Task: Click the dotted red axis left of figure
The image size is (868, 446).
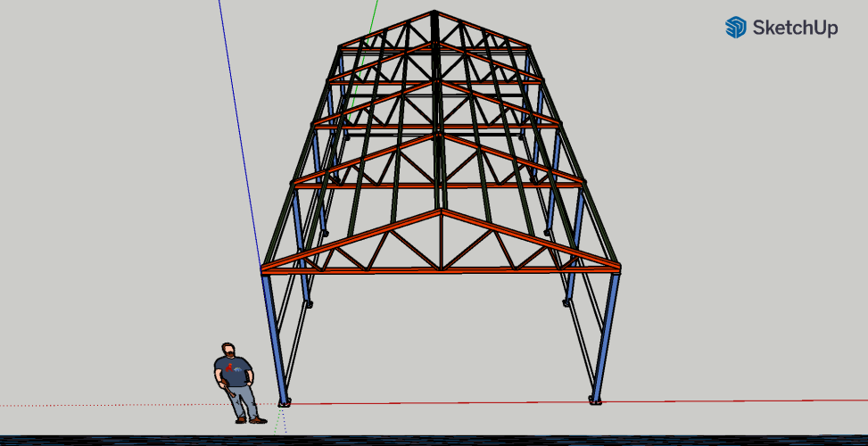Action: click(107, 405)
